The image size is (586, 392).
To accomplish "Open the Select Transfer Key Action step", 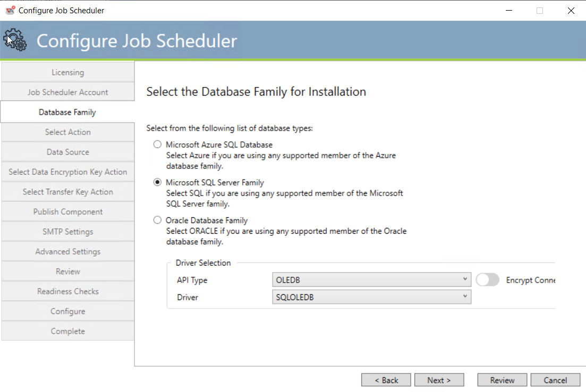I will (x=67, y=192).
